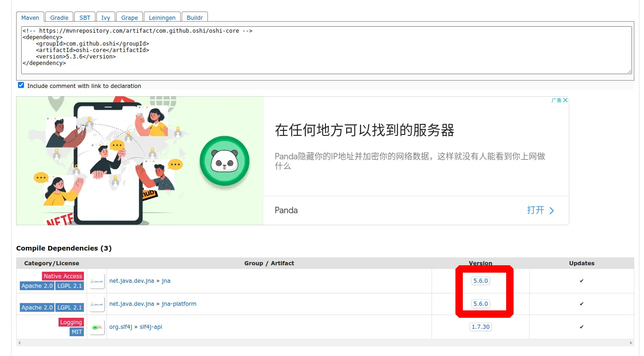The height and width of the screenshot is (356, 644).
Task: Click the table scrollbar right arrow
Action: tap(632, 343)
